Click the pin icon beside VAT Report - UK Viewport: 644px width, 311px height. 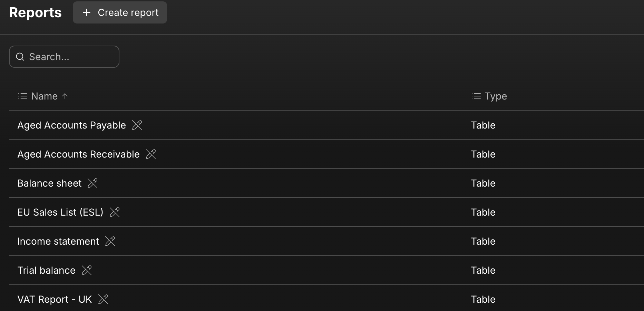pos(103,299)
